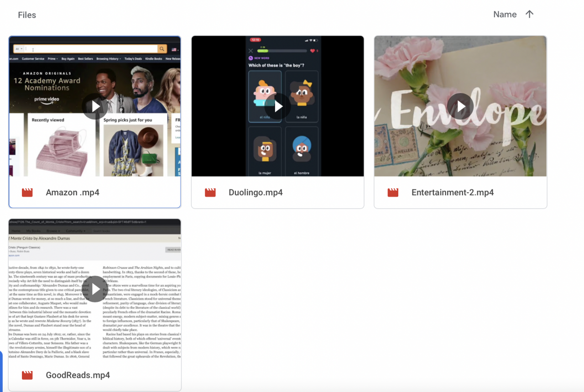
Task: Select the Entertainment-2.mp4 file name
Action: pos(453,193)
